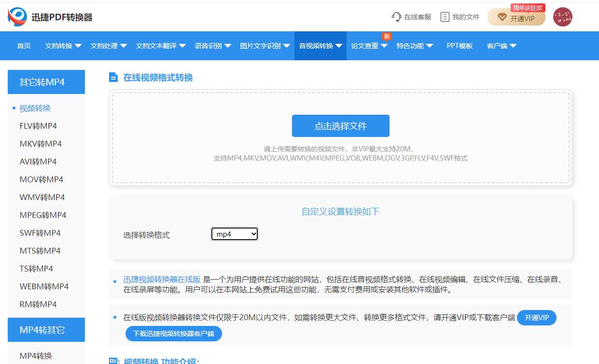Click the 新 badge above 论文查重
599x364 pixels.
387,36
